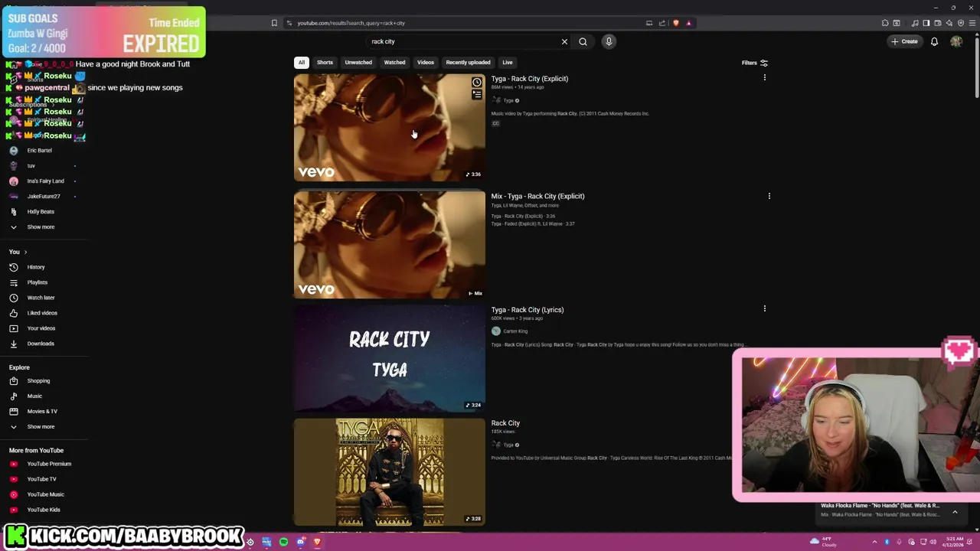This screenshot has width=980, height=551.
Task: Select the Shorts filter chip
Action: [x=325, y=62]
